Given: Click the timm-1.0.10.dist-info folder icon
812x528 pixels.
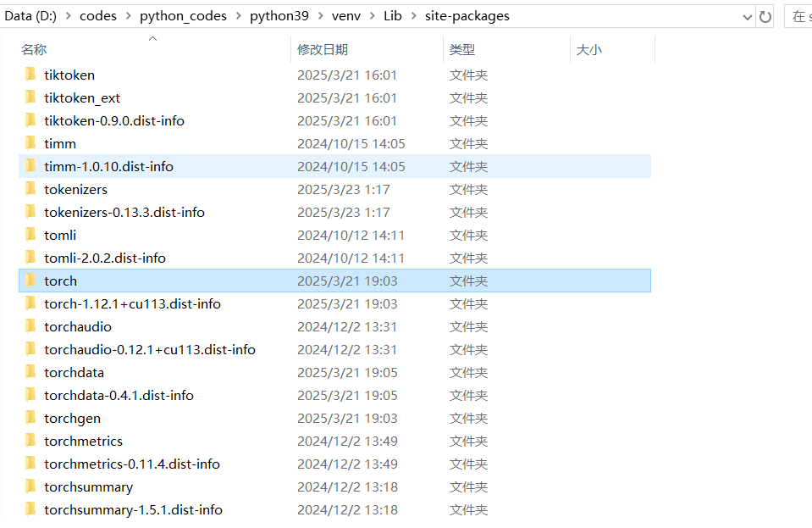Looking at the screenshot, I should tap(30, 166).
